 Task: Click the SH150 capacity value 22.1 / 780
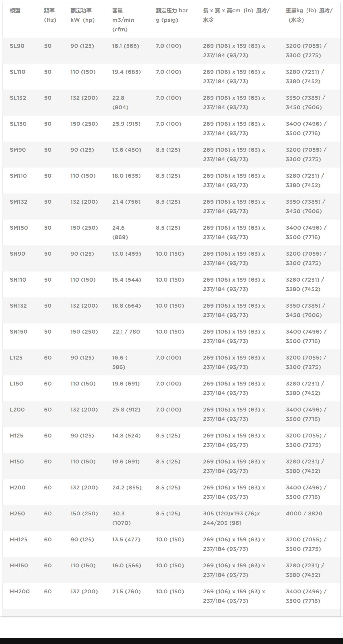(x=126, y=332)
